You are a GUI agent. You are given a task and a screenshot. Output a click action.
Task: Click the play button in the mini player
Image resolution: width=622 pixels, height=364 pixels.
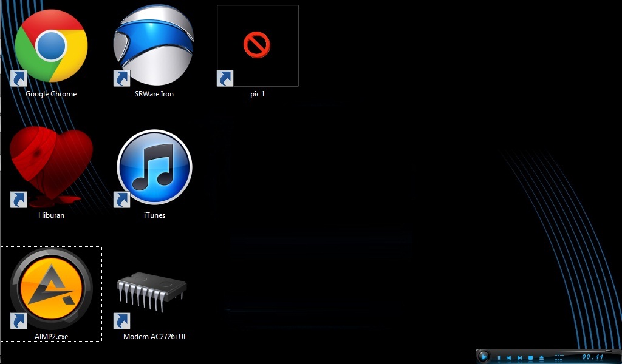484,357
